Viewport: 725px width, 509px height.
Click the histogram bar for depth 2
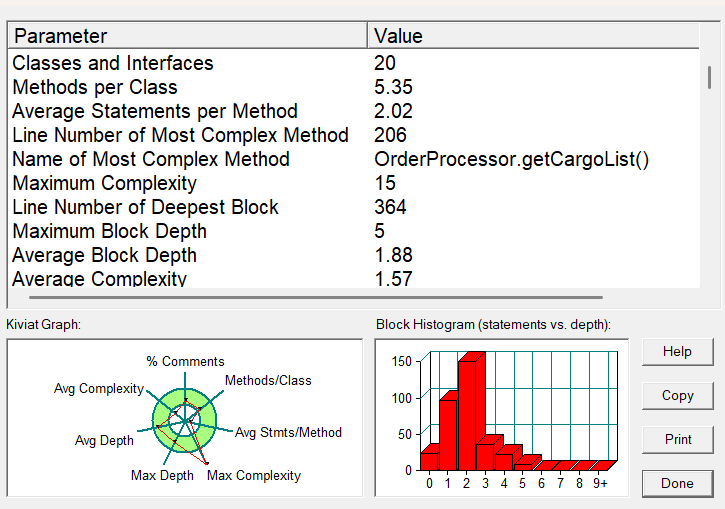coord(467,415)
